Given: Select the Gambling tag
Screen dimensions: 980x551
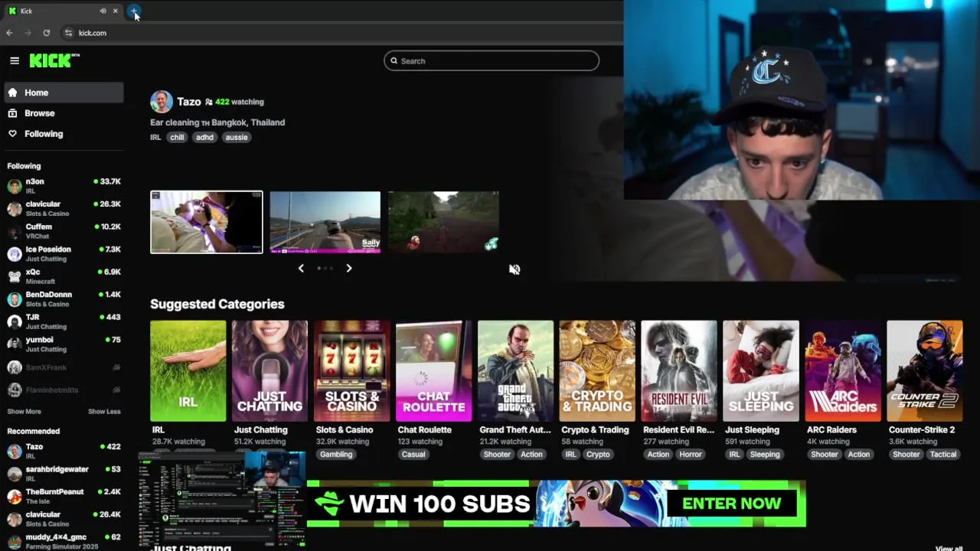Looking at the screenshot, I should [x=336, y=455].
